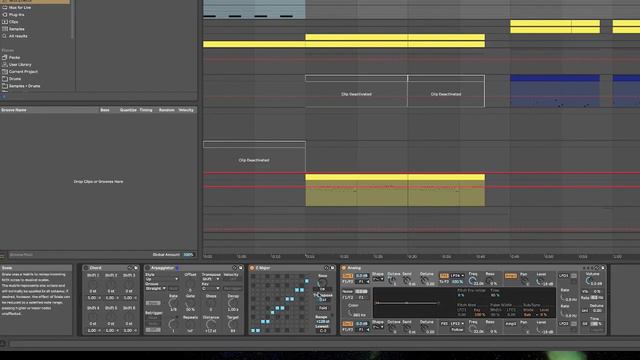The height and width of the screenshot is (360, 640).
Task: Sort groove pool by Groove Name header
Action: [13, 110]
